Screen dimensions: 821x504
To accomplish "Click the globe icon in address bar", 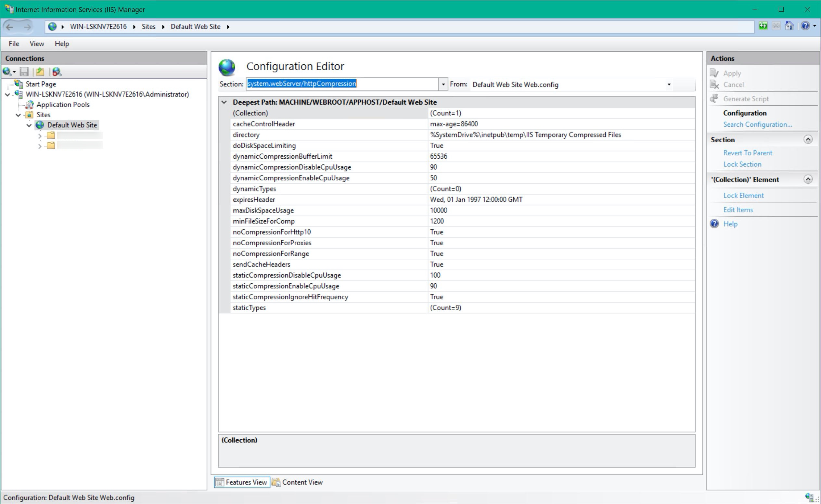I will coord(52,26).
